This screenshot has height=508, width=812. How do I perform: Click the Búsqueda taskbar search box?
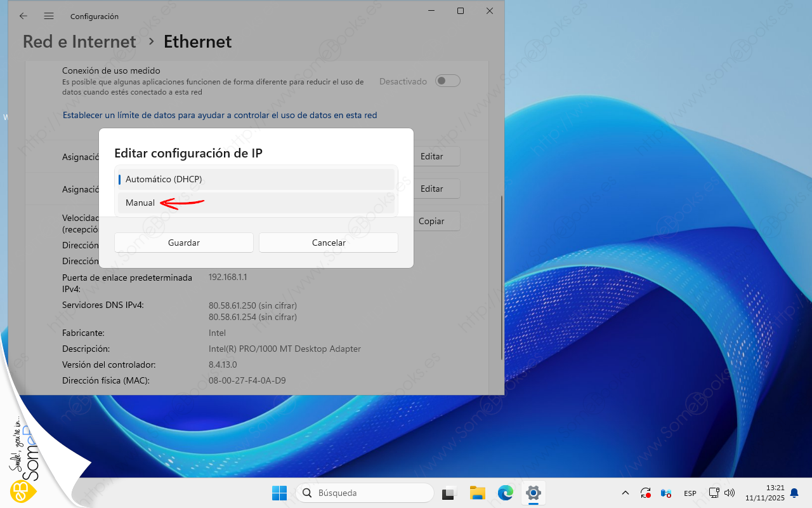365,493
